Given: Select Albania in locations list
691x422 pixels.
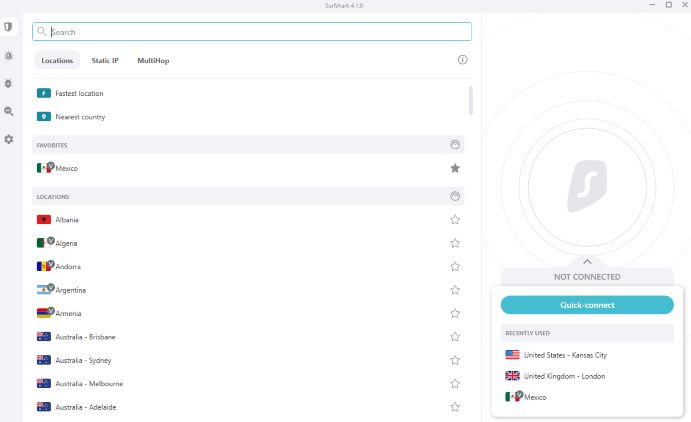Looking at the screenshot, I should tap(248, 220).
